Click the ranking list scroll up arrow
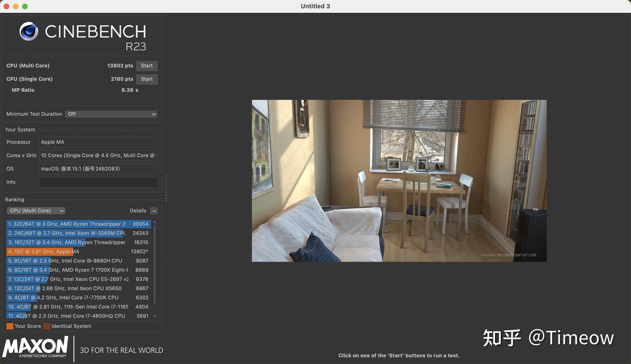The image size is (631, 364). (x=155, y=222)
